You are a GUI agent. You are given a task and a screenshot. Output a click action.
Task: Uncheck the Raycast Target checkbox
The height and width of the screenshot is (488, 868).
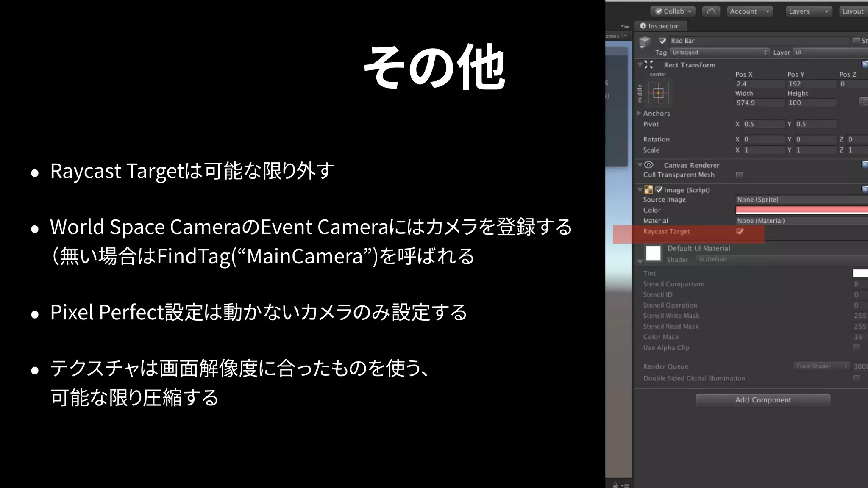coord(740,231)
